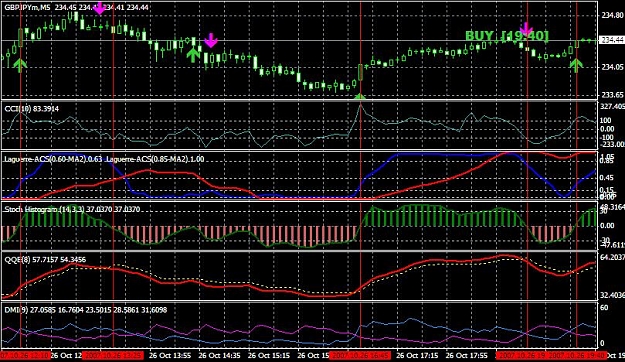This screenshot has height=362, width=625.
Task: Select the red 2007.10.26 19:40 time marker
Action: pyautogui.click(x=577, y=355)
